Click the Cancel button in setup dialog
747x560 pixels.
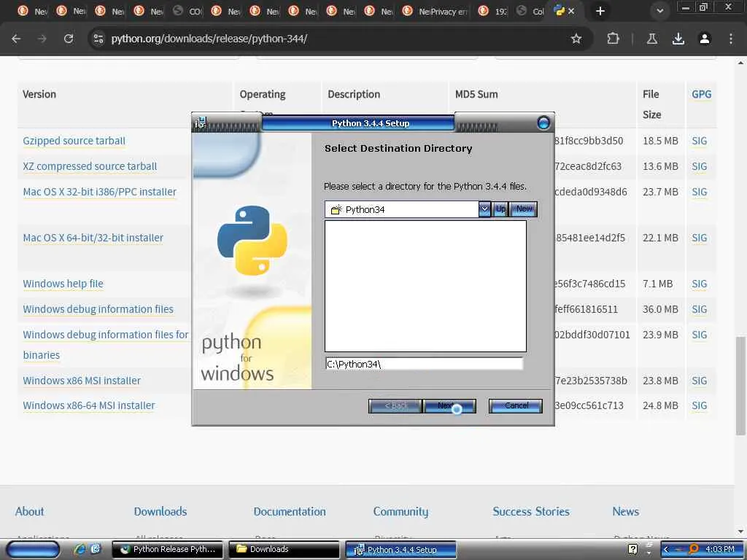click(x=516, y=405)
